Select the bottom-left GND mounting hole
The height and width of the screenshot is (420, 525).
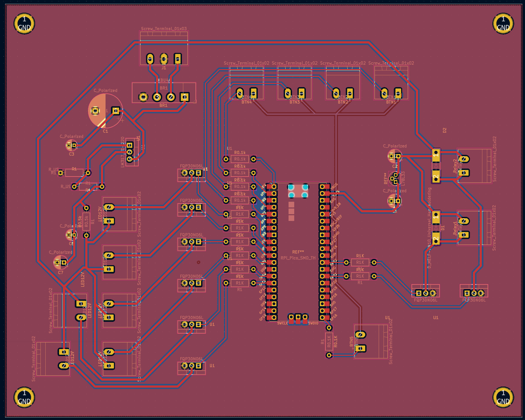(x=24, y=397)
